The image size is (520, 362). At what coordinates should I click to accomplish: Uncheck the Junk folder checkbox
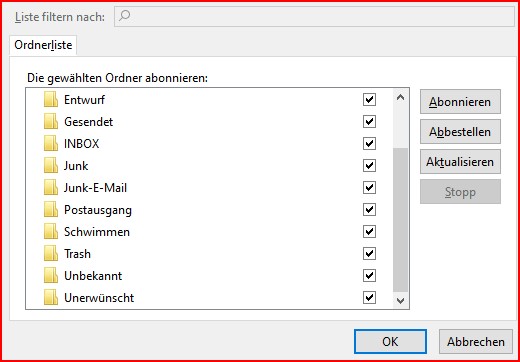click(x=369, y=166)
